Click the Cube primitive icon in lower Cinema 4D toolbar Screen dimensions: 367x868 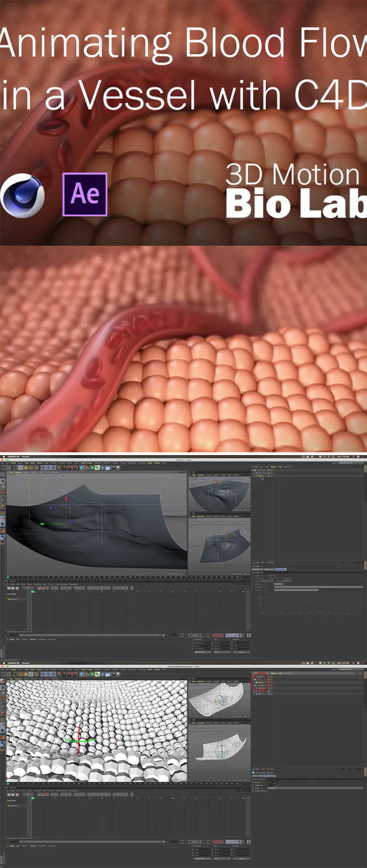click(82, 674)
